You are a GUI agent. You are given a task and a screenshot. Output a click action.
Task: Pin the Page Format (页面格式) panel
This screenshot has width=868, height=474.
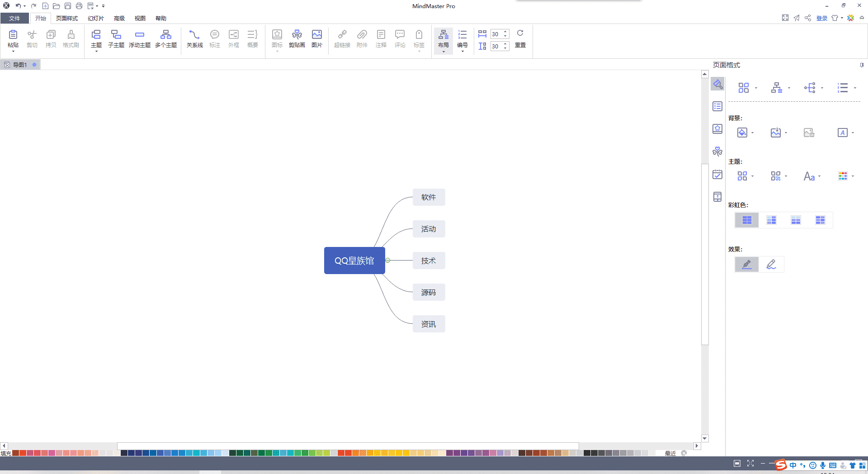862,65
